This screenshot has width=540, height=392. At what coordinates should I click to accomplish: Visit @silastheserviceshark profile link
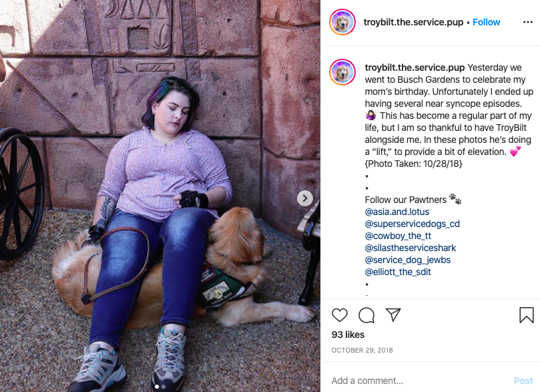[x=410, y=248]
